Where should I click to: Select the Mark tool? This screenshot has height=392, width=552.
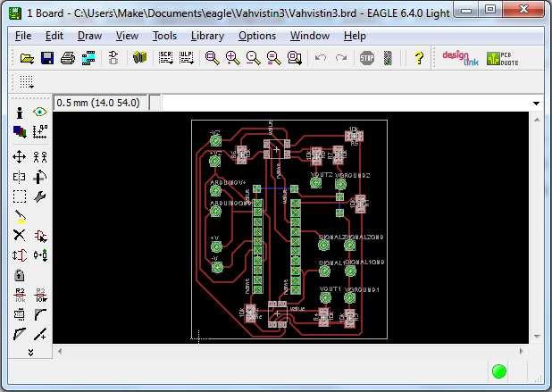point(40,131)
